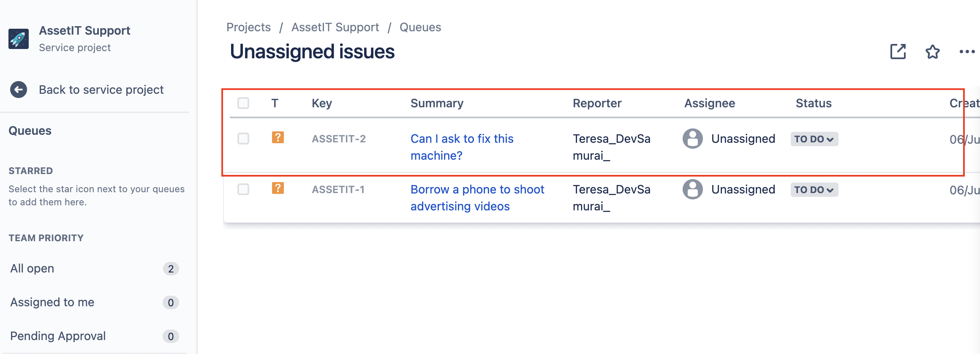Click the Projects breadcrumb link
The width and height of the screenshot is (980, 354).
tap(248, 27)
